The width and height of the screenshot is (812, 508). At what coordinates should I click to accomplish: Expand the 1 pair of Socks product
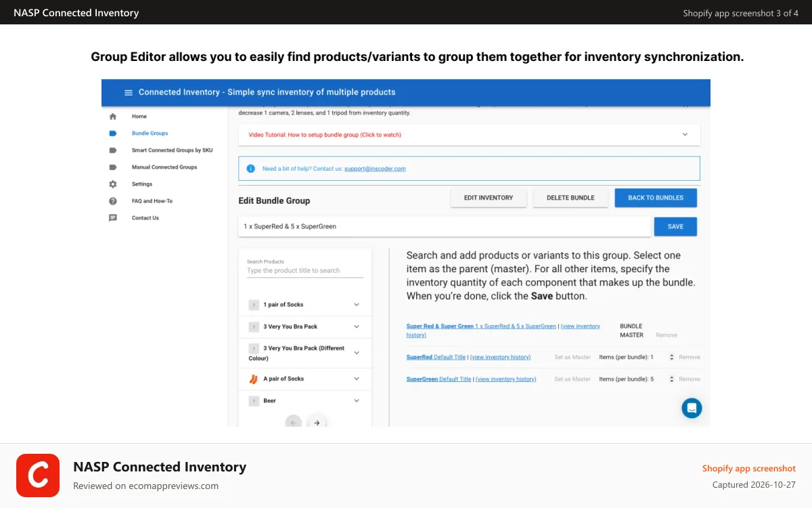(357, 305)
